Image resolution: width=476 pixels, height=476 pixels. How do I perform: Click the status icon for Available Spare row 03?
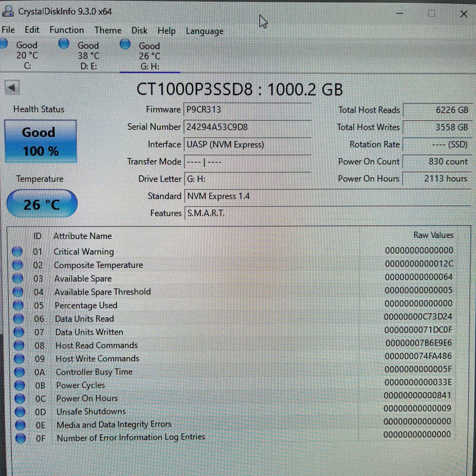tap(18, 278)
